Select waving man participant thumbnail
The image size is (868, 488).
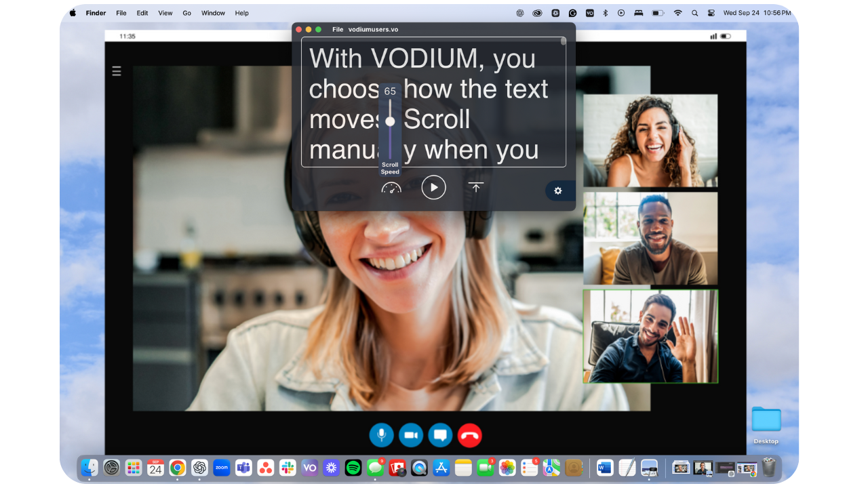[x=650, y=336]
